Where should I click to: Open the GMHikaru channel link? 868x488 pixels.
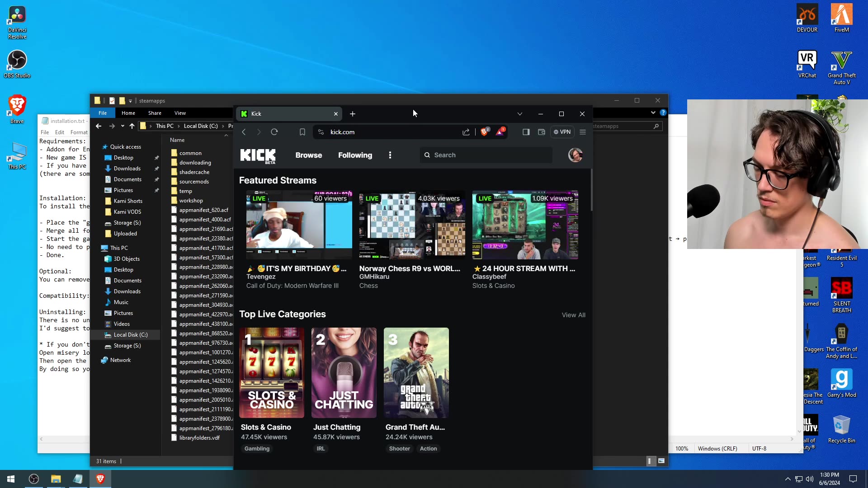tap(374, 277)
